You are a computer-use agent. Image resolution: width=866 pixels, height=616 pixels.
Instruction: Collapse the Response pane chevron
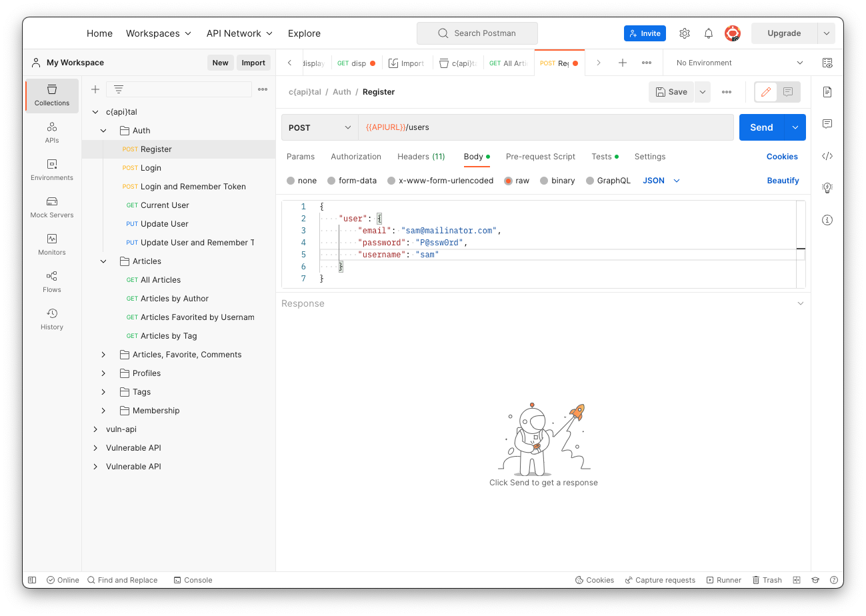pyautogui.click(x=801, y=303)
